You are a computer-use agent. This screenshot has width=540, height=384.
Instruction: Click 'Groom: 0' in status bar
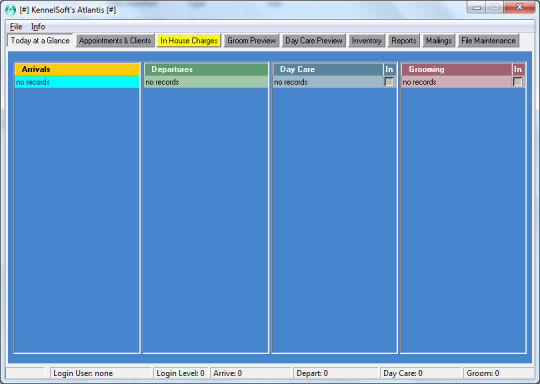tap(498, 373)
